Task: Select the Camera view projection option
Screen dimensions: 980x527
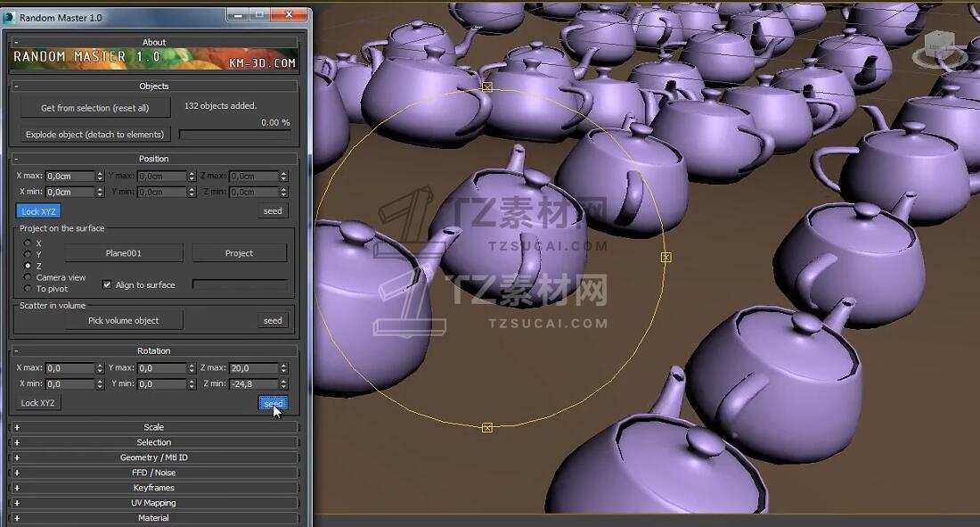Action: point(28,277)
